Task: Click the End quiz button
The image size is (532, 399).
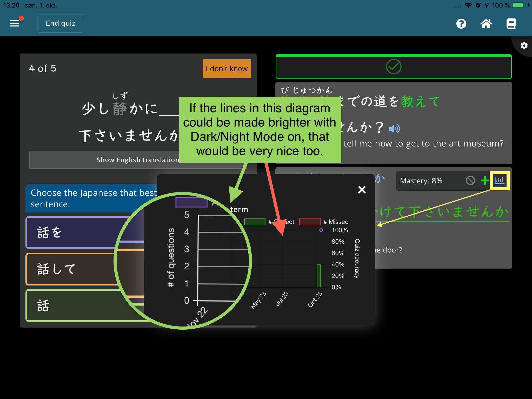Action: (61, 23)
